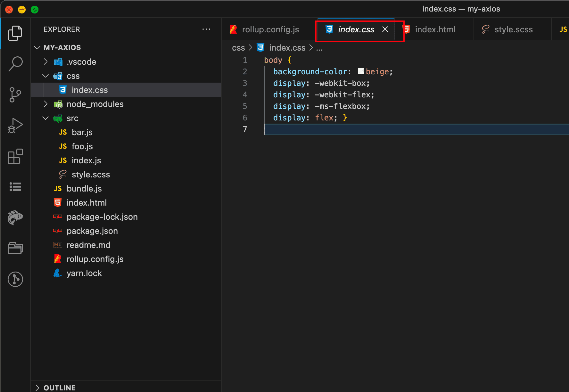The width and height of the screenshot is (569, 392).
Task: Open the Git Graph circular icon
Action: click(x=15, y=279)
